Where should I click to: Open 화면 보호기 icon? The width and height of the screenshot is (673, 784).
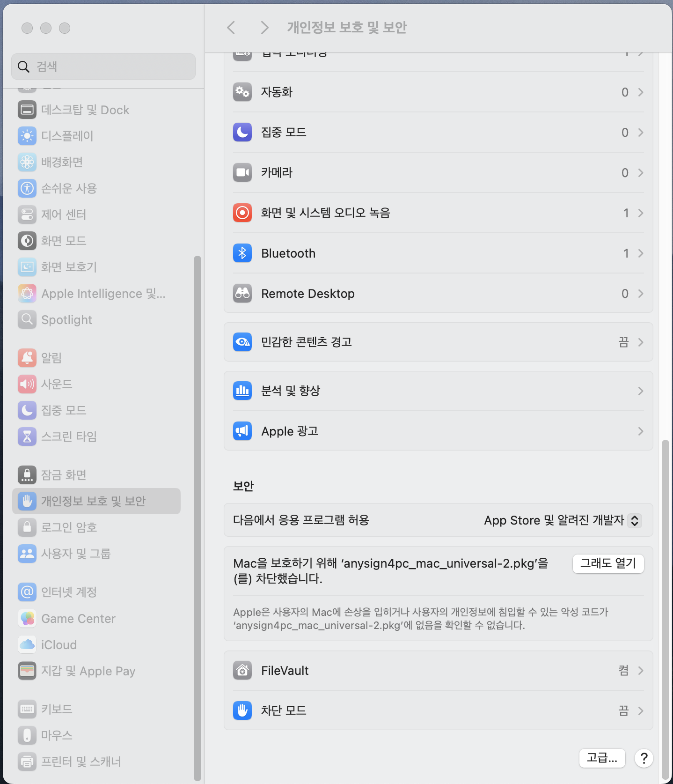[x=27, y=267]
